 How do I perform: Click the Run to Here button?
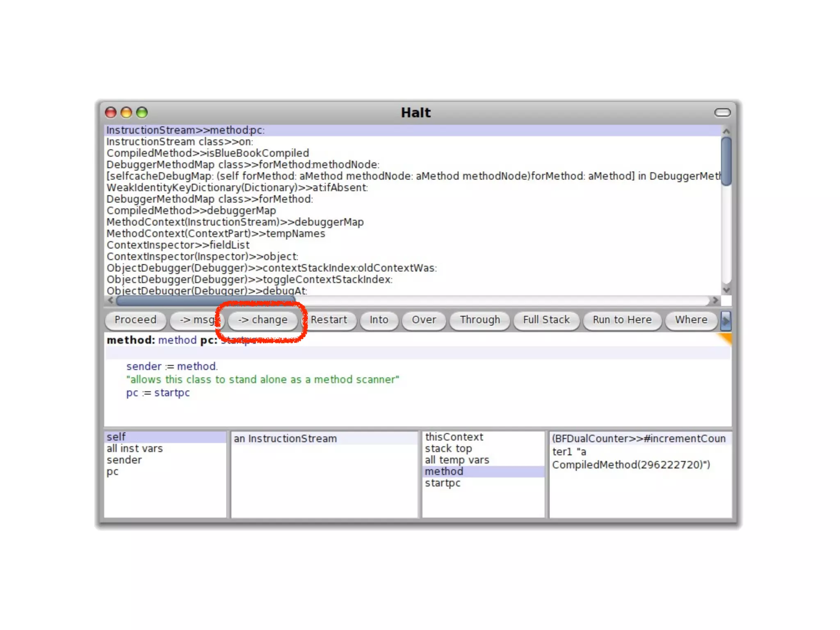click(x=621, y=320)
